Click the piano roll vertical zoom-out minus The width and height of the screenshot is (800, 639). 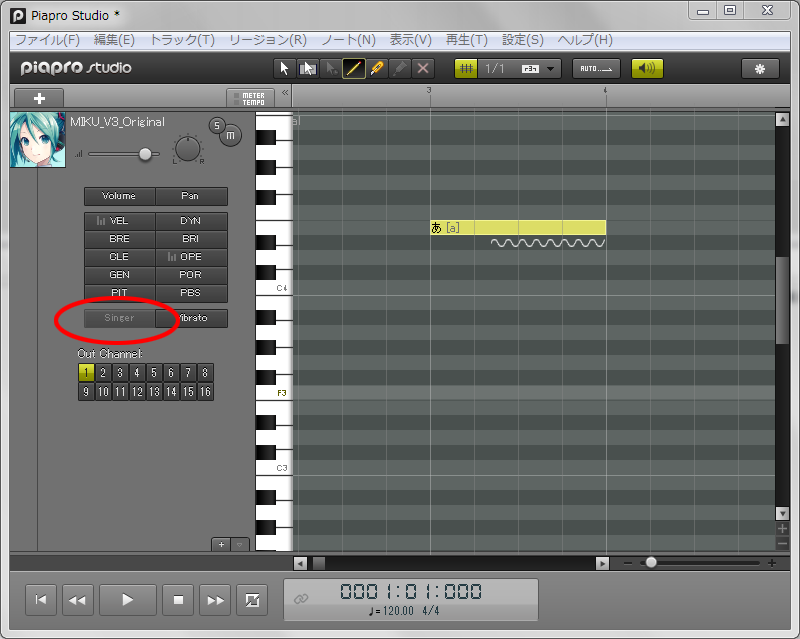(782, 544)
